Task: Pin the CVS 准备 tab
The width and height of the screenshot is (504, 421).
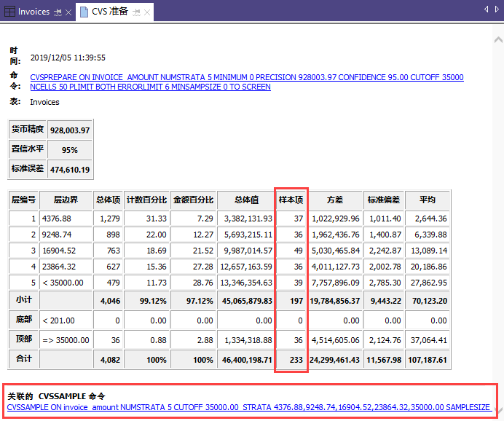Action: tap(135, 12)
